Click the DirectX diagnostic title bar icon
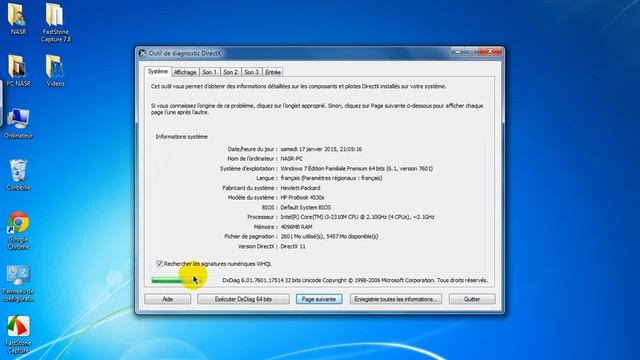 [x=142, y=53]
